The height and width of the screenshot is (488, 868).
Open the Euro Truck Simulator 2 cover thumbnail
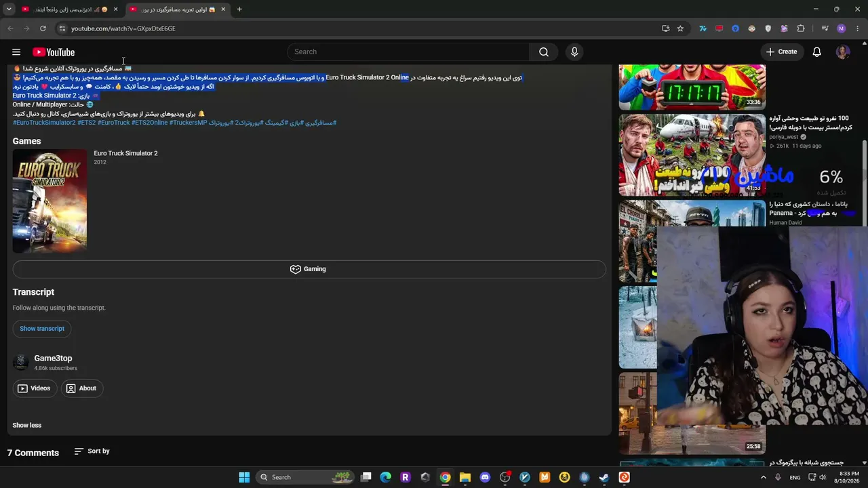pyautogui.click(x=50, y=201)
